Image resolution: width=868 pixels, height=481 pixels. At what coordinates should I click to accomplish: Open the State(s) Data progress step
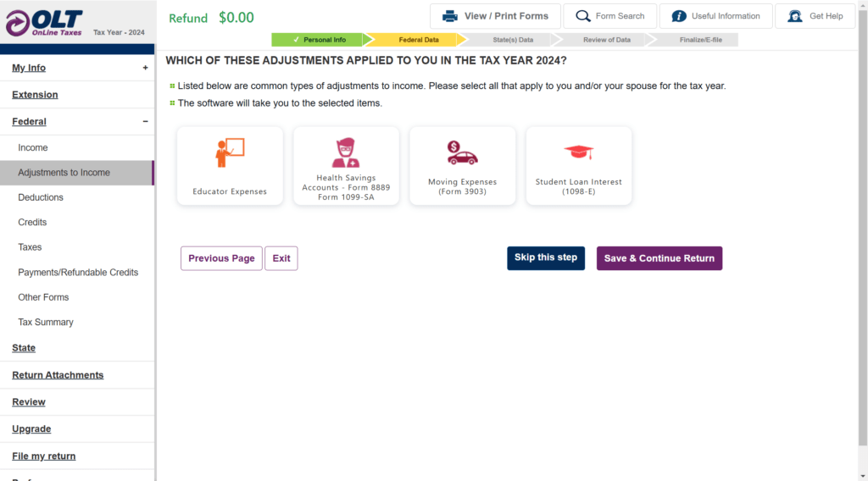click(513, 40)
